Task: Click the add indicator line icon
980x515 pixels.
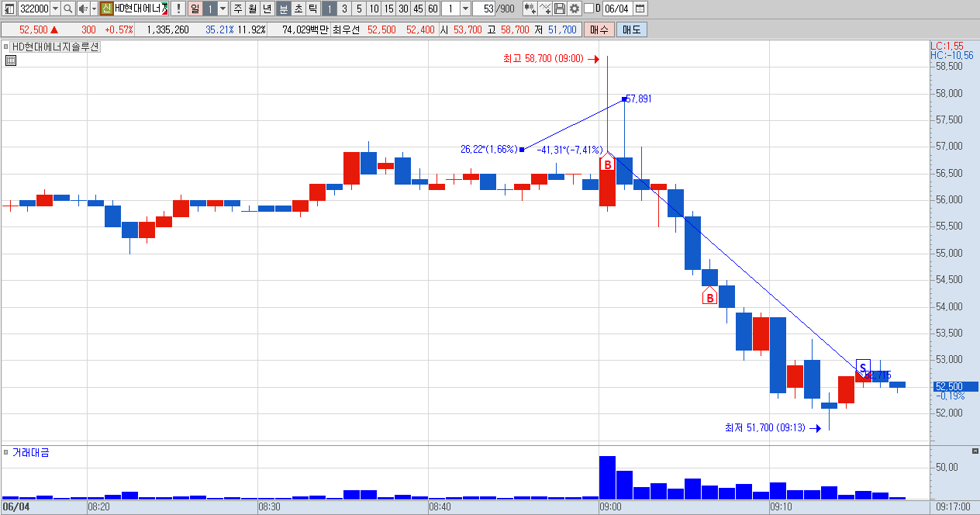Action: pyautogui.click(x=545, y=9)
